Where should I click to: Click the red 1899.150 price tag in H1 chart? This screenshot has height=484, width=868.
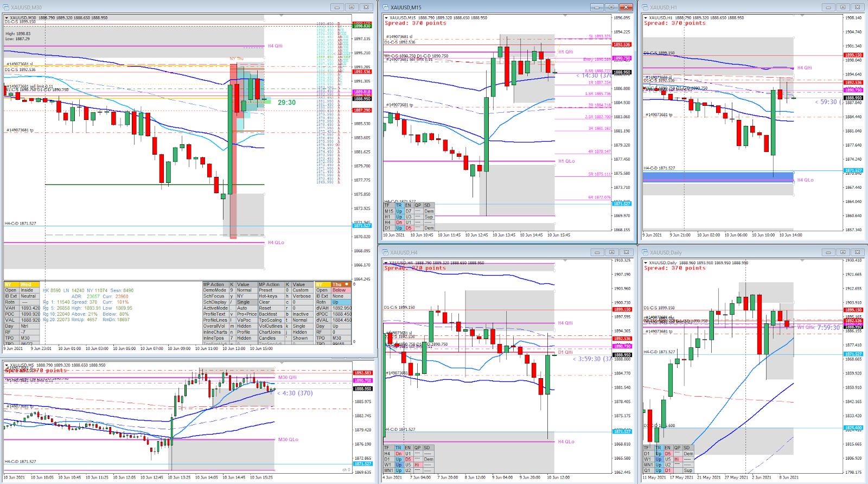pyautogui.click(x=853, y=55)
